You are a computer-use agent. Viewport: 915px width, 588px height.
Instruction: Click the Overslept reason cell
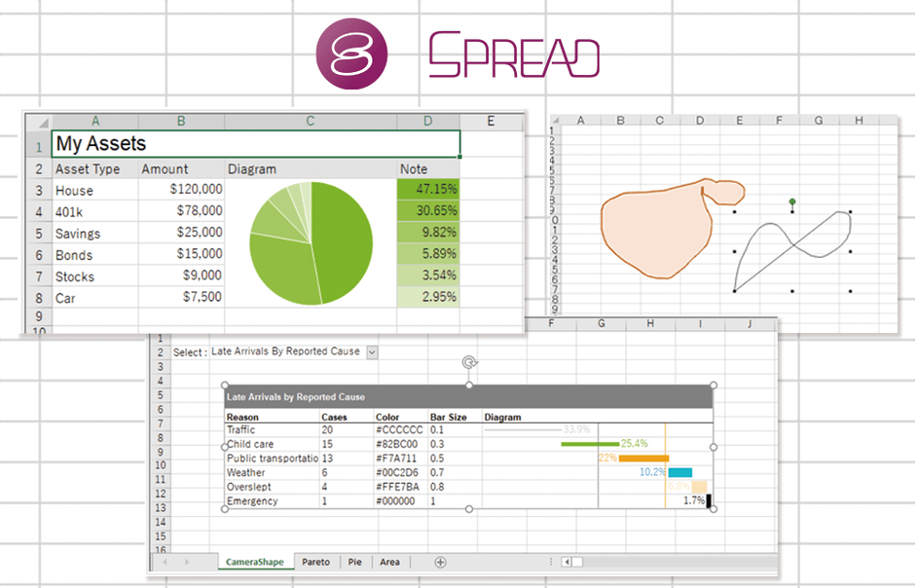point(272,487)
